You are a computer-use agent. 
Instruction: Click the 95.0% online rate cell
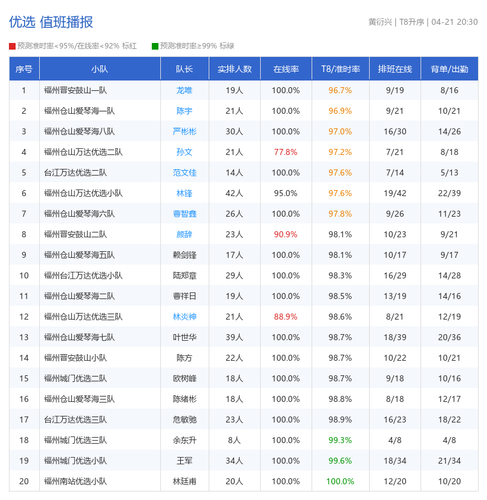click(x=286, y=193)
